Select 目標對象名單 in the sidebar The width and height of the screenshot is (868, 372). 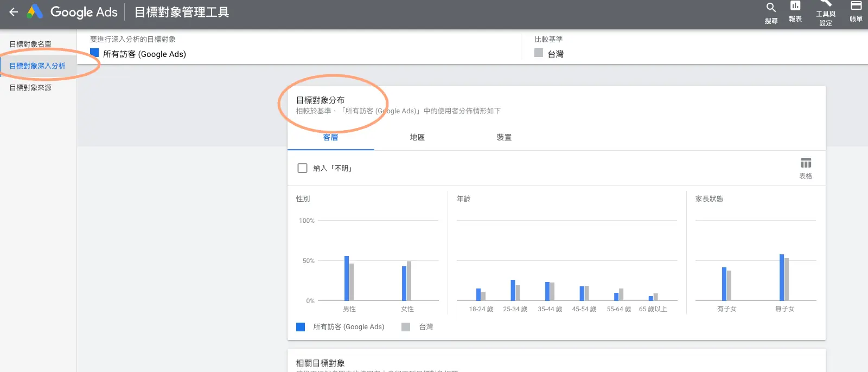pyautogui.click(x=30, y=44)
